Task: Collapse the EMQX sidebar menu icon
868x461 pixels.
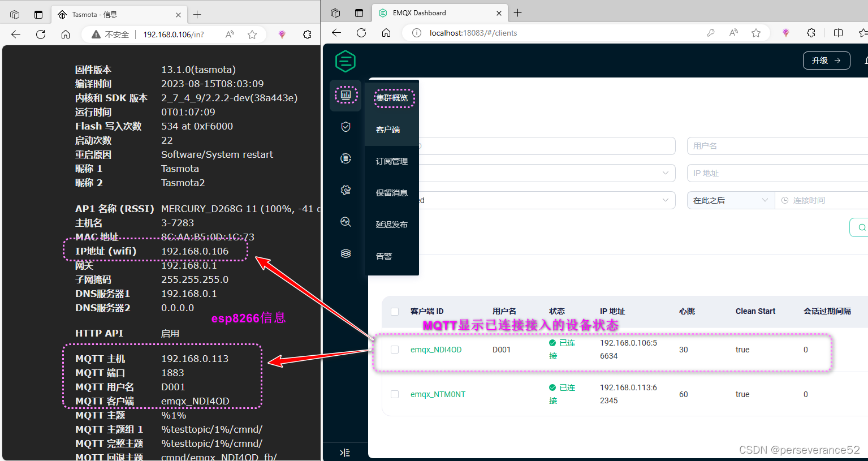Action: [x=345, y=453]
